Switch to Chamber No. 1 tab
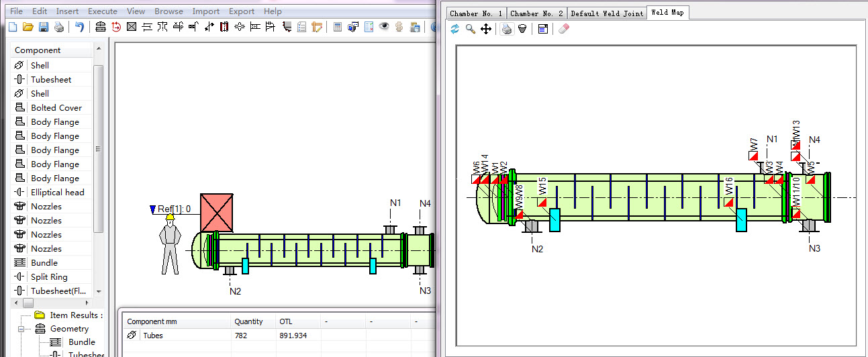 point(476,13)
